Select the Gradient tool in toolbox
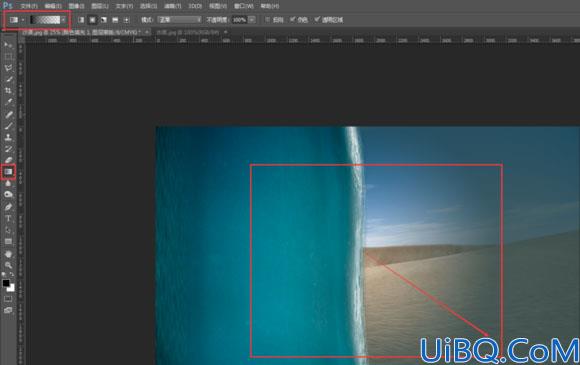 point(8,172)
